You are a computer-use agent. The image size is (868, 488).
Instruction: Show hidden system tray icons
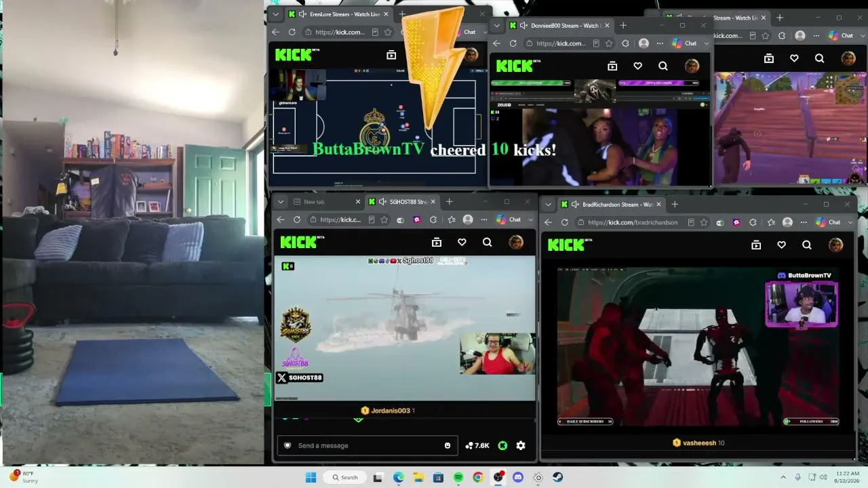[x=783, y=477]
